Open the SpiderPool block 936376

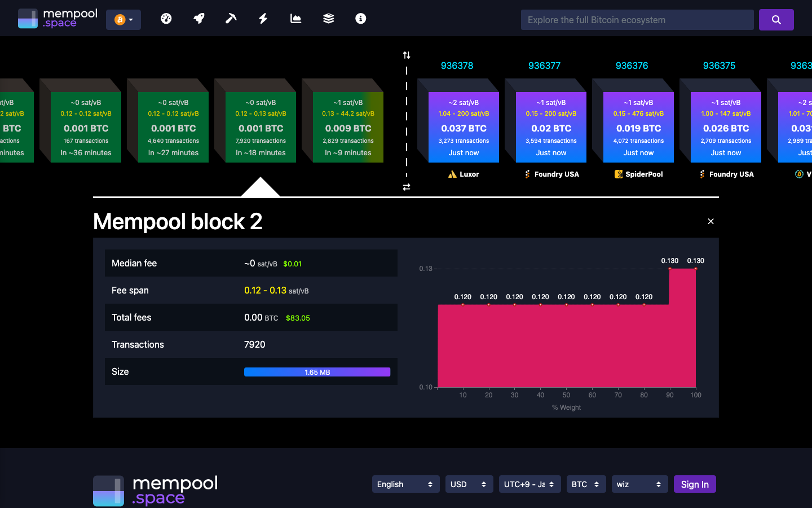pyautogui.click(x=638, y=127)
